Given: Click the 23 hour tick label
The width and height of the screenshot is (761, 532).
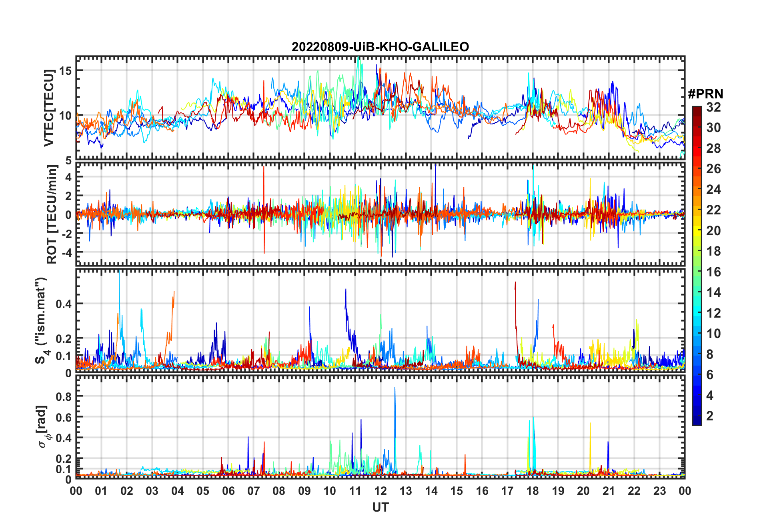Looking at the screenshot, I should click(659, 491).
